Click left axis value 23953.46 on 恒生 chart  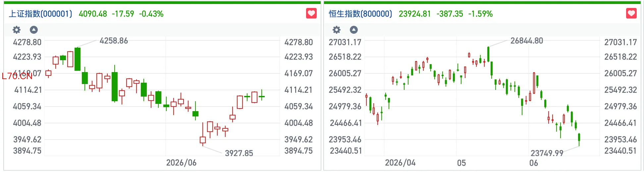[345, 140]
